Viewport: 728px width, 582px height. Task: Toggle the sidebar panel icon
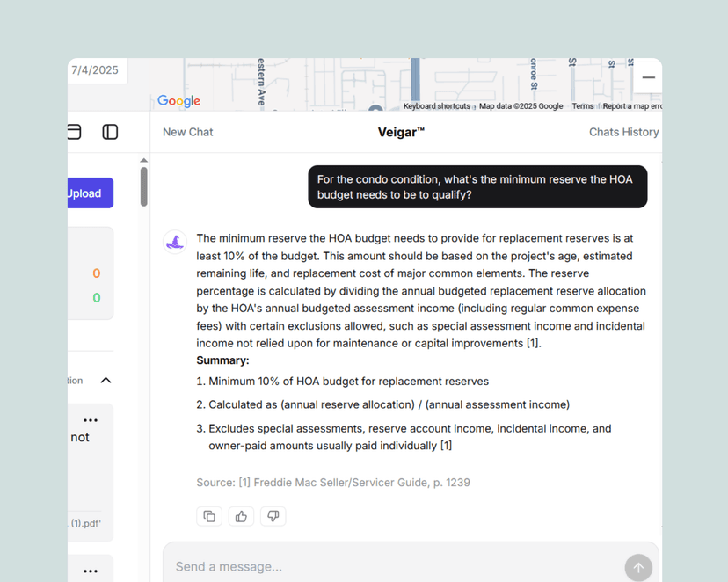(x=110, y=132)
